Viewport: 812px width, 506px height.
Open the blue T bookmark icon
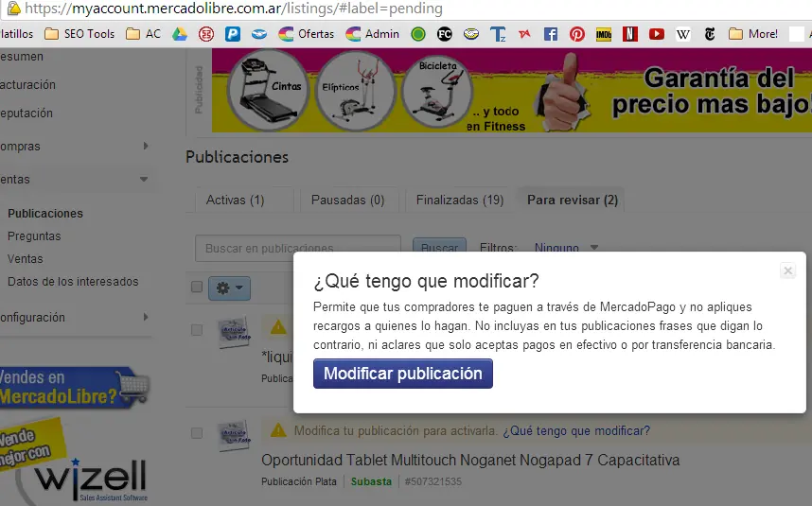click(498, 34)
